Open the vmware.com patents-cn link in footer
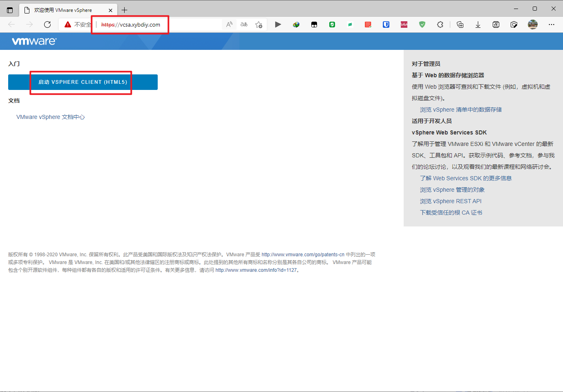 (x=303, y=255)
